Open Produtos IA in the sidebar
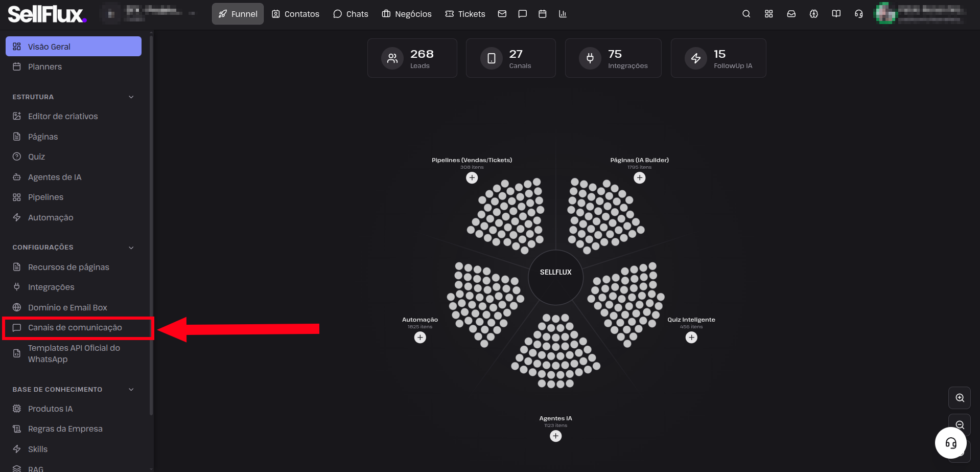Image resolution: width=980 pixels, height=472 pixels. pyautogui.click(x=74, y=409)
